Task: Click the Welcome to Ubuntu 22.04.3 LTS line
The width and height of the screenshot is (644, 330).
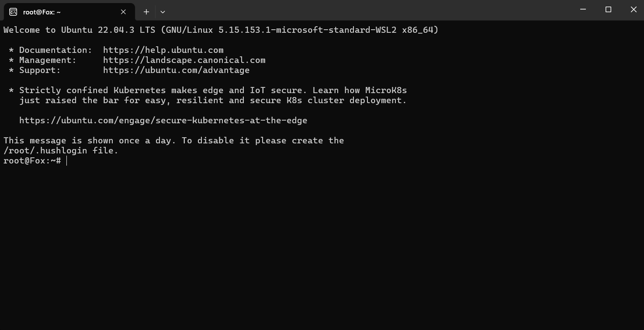Action: click(221, 30)
